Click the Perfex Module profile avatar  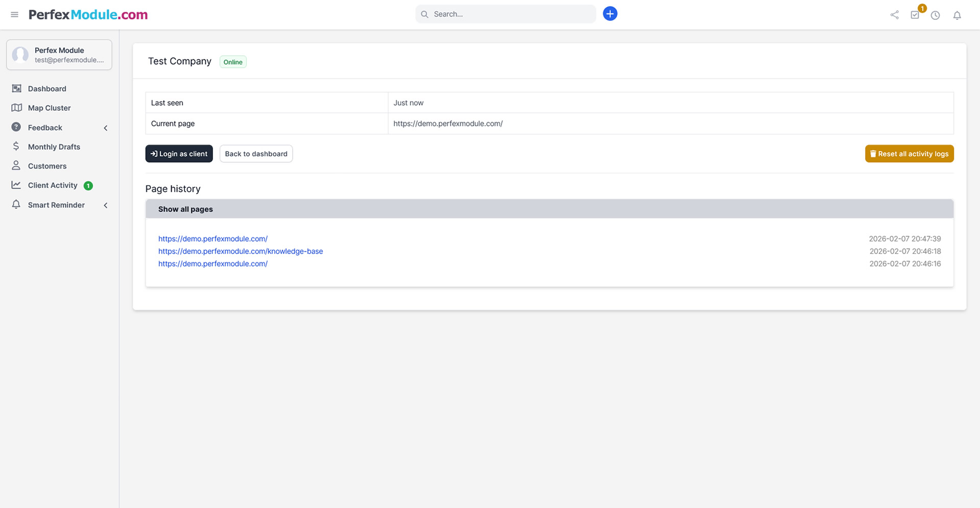tap(20, 55)
